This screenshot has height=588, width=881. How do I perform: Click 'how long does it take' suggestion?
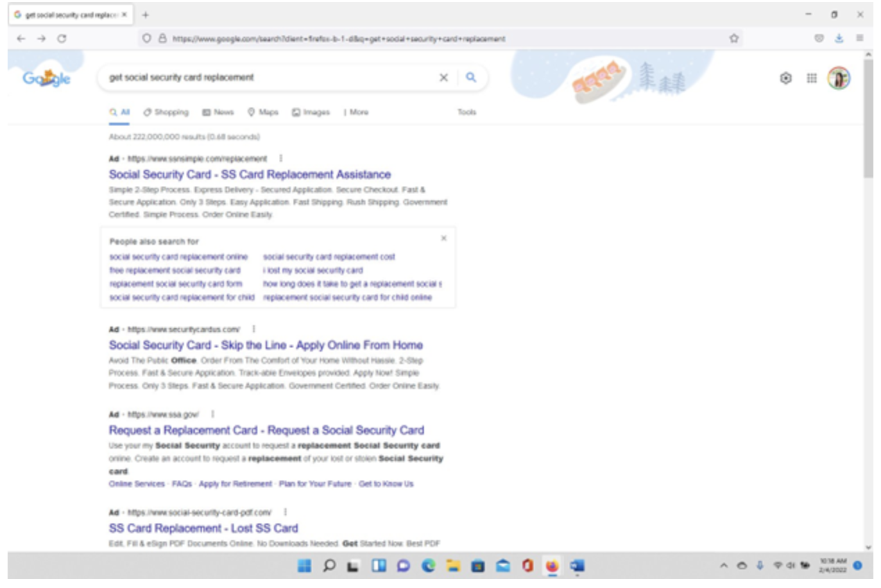pyautogui.click(x=352, y=284)
